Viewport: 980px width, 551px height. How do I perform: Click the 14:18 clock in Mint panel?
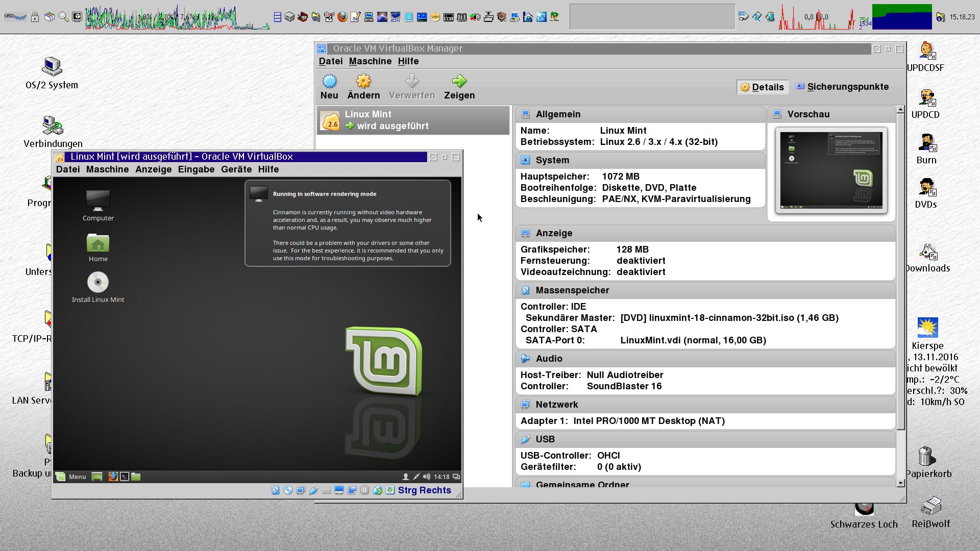pyautogui.click(x=442, y=477)
